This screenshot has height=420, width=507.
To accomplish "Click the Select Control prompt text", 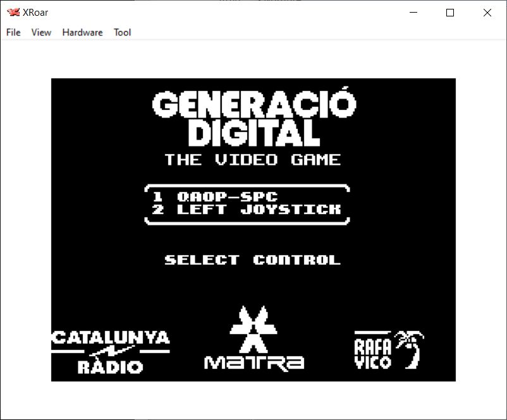I will (252, 260).
